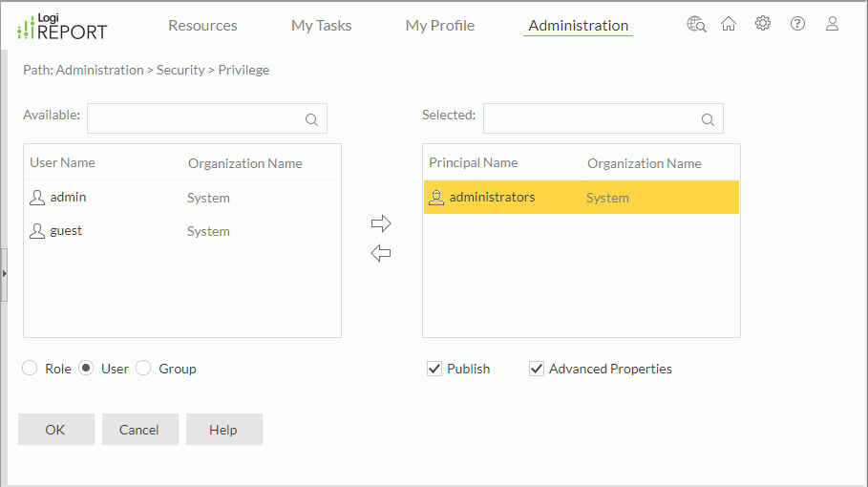
Task: Open the user account icon
Action: pos(832,23)
